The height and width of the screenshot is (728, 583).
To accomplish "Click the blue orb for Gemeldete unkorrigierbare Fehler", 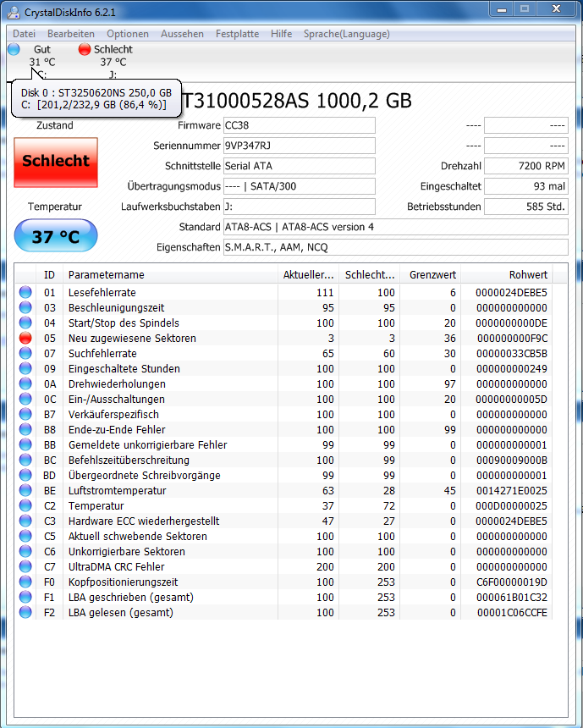I will [25, 444].
